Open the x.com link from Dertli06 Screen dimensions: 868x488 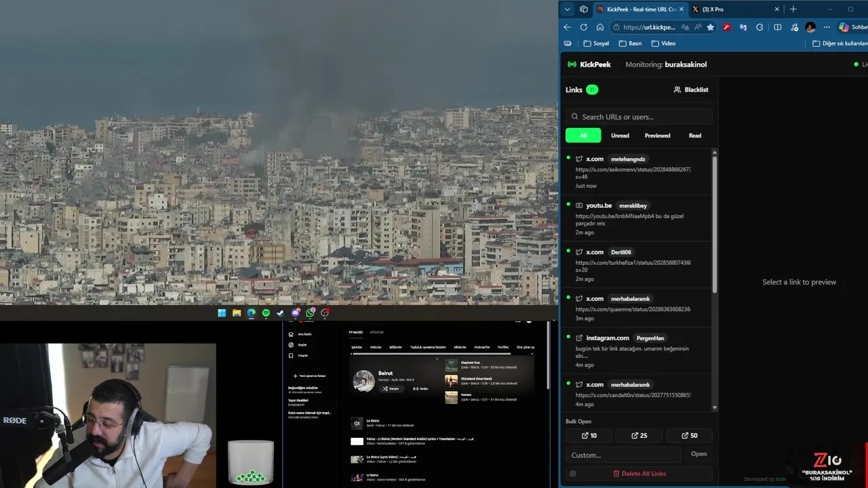[x=636, y=265]
